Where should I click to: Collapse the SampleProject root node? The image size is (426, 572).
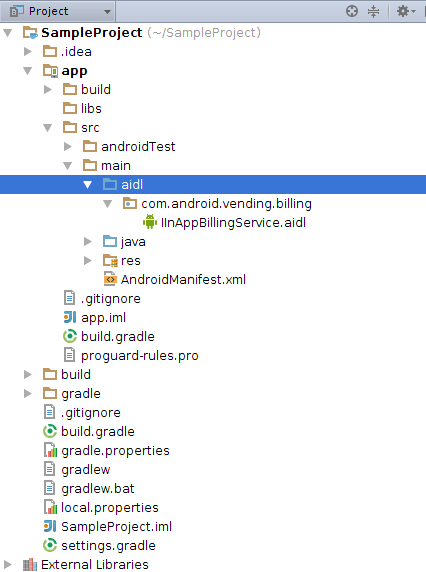[8, 33]
